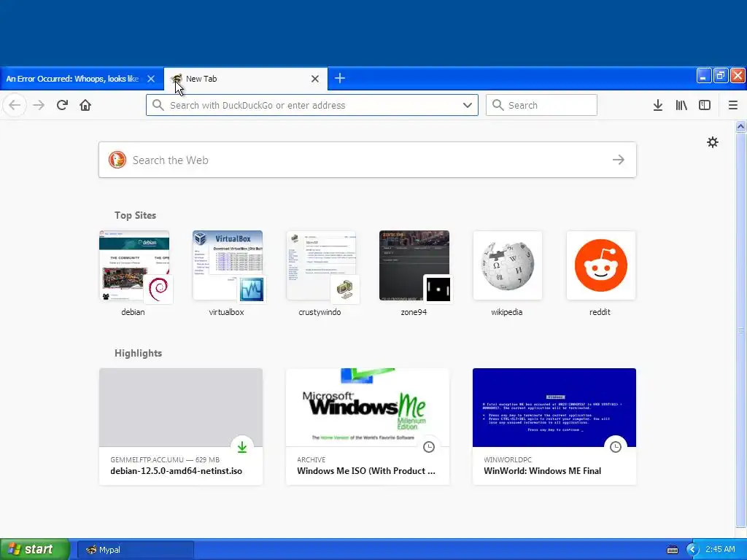Close the New Tab tab
The image size is (747, 560).
pyautogui.click(x=315, y=79)
